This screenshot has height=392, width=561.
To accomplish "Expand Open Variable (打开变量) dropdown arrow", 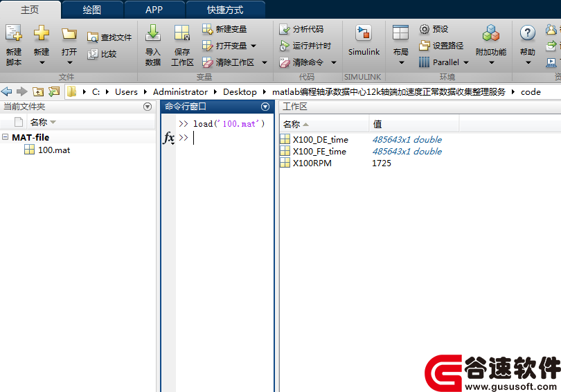I will click(253, 46).
